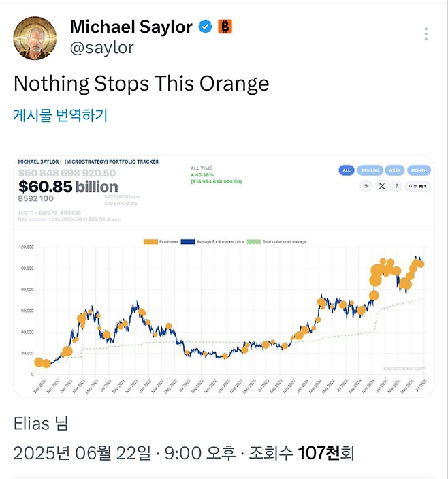Click the Michael Saylor display name
This screenshot has height=479, width=448.
pyautogui.click(x=130, y=27)
